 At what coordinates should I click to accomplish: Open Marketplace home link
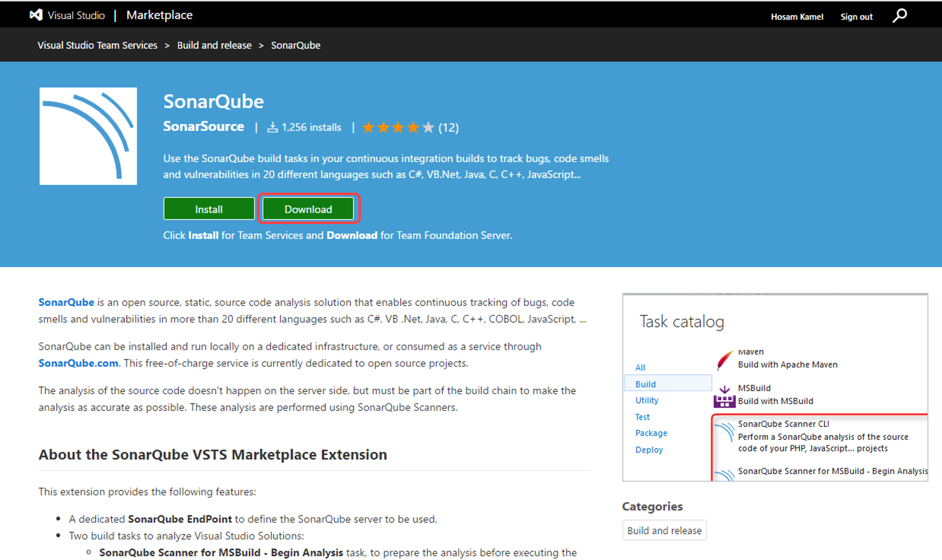[x=159, y=15]
